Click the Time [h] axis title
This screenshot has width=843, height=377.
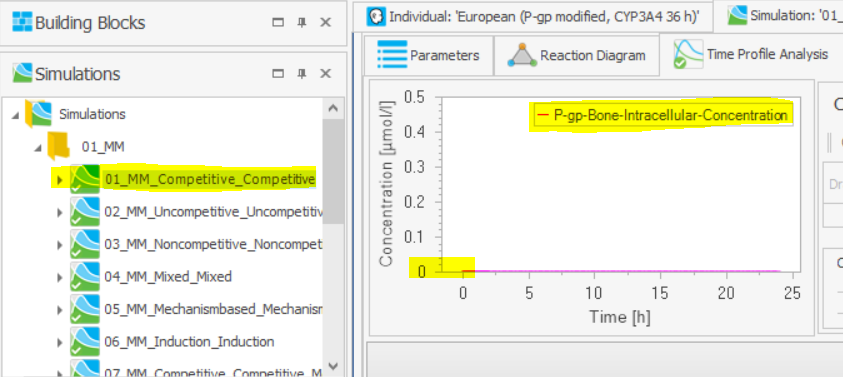pyautogui.click(x=620, y=316)
